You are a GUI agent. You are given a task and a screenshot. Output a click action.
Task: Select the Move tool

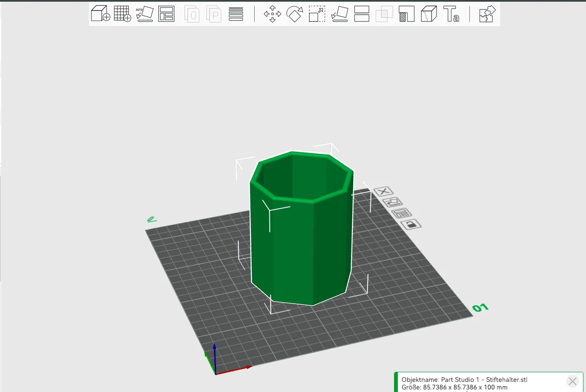pos(272,14)
